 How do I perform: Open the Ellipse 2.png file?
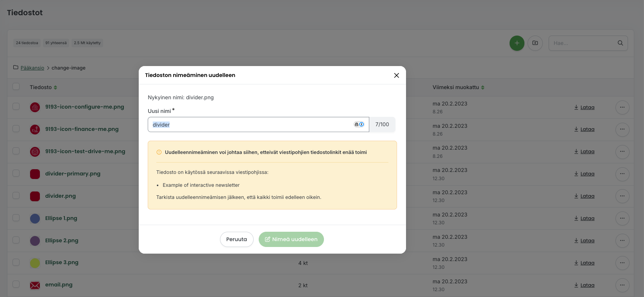click(x=62, y=240)
